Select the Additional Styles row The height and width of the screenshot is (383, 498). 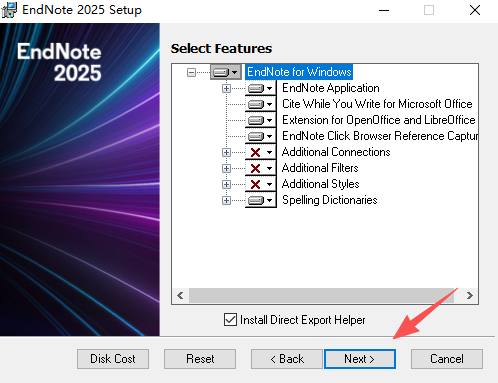click(x=321, y=184)
